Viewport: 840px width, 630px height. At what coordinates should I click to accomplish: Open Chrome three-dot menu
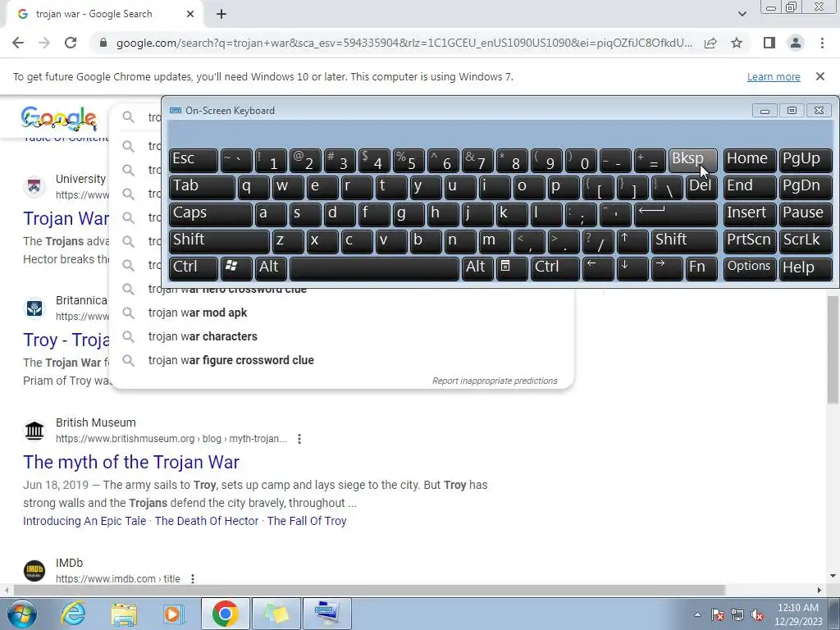coord(822,43)
